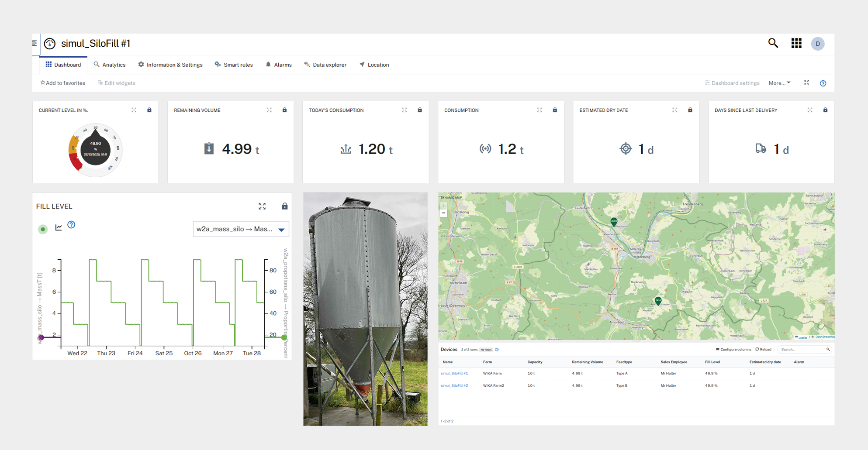
Task: Click the lock icon on Fill Level widget
Action: click(x=285, y=206)
